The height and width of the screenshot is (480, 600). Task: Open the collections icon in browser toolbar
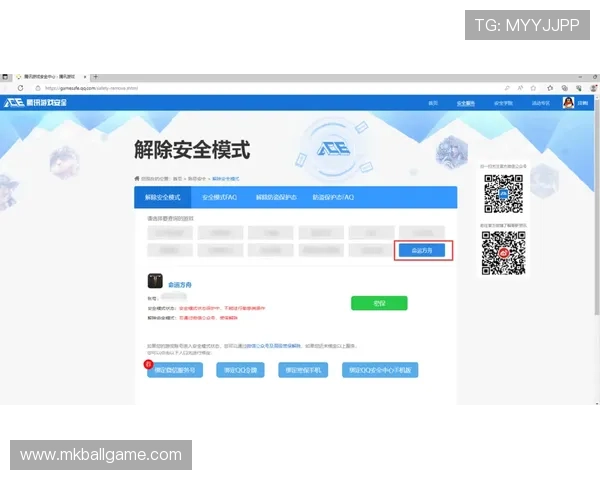[x=564, y=88]
